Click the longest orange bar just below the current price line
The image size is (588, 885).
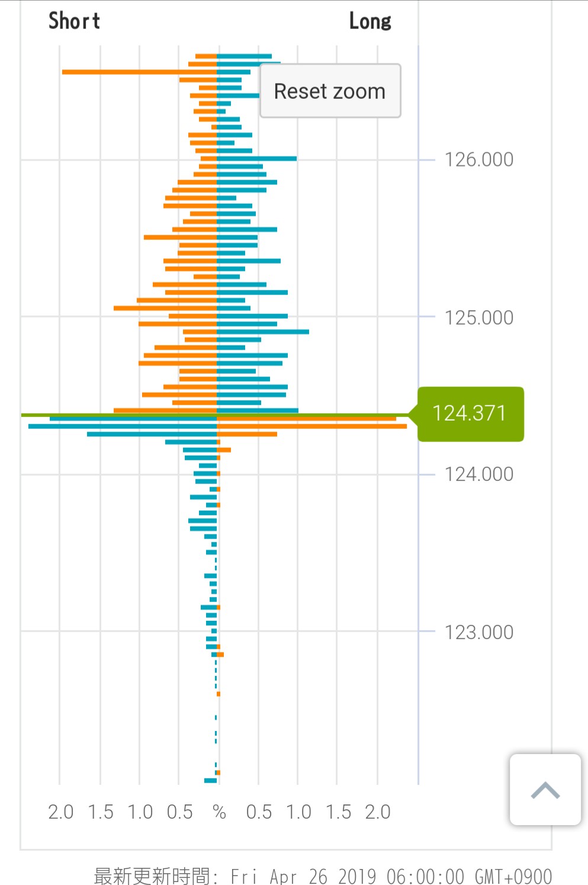311,426
